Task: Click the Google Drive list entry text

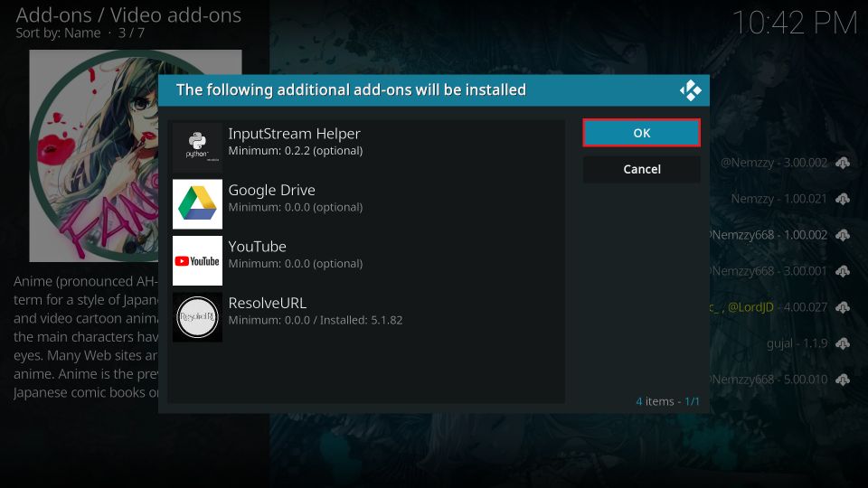Action: coord(272,191)
